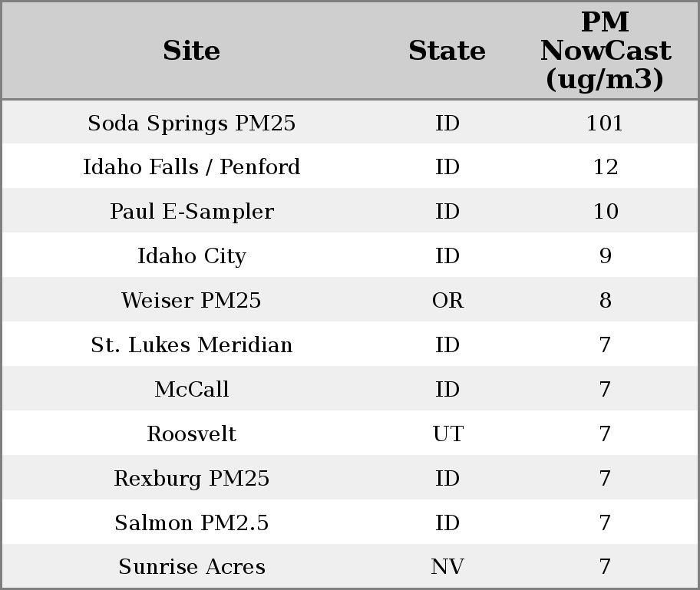The image size is (700, 590).
Task: Select the Sunrise Acres site name
Action: [x=191, y=567]
